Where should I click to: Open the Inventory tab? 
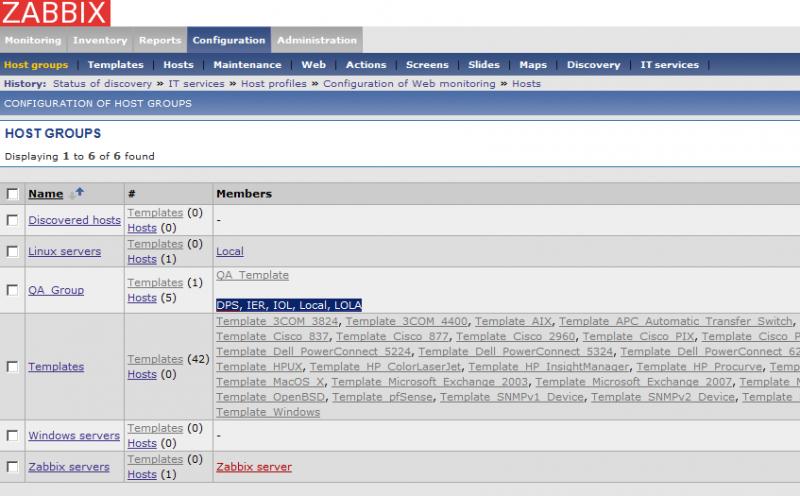pos(100,40)
